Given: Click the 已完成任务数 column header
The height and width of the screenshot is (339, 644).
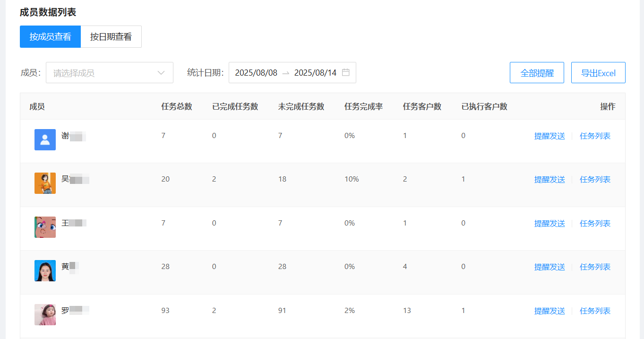Looking at the screenshot, I should click(235, 106).
